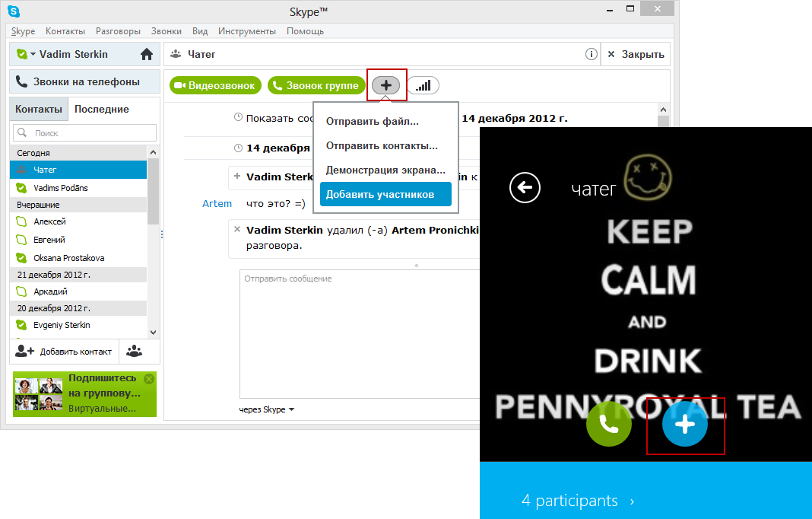
Task: Click the status icon of Oksana Prostakova
Action: point(21,258)
